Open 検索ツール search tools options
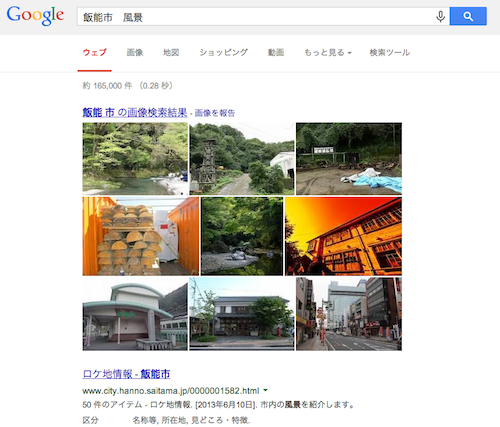Screen dimensions: 500x427 point(389,52)
